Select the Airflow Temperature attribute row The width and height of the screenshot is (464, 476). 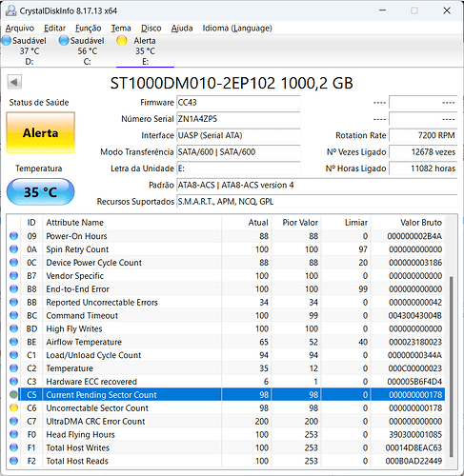[226, 342]
